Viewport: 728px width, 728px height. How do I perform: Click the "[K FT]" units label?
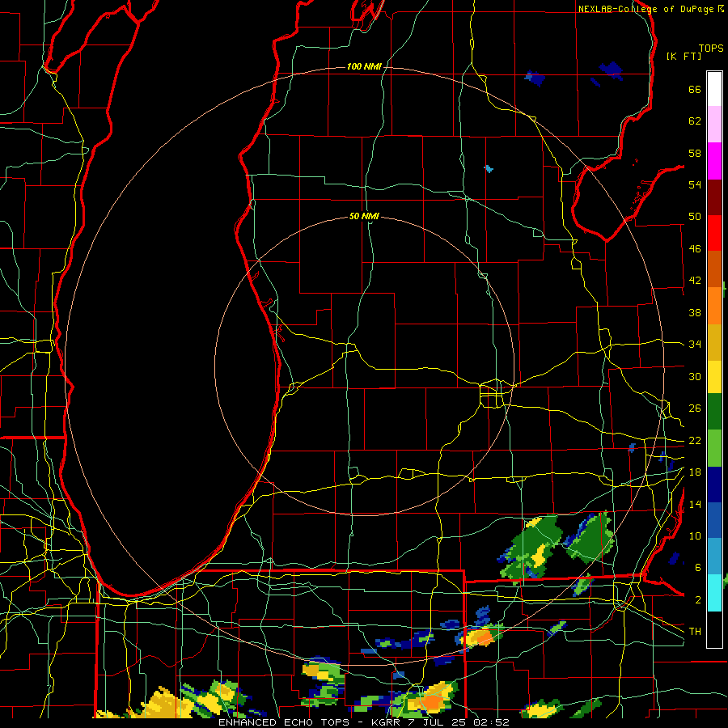(684, 57)
